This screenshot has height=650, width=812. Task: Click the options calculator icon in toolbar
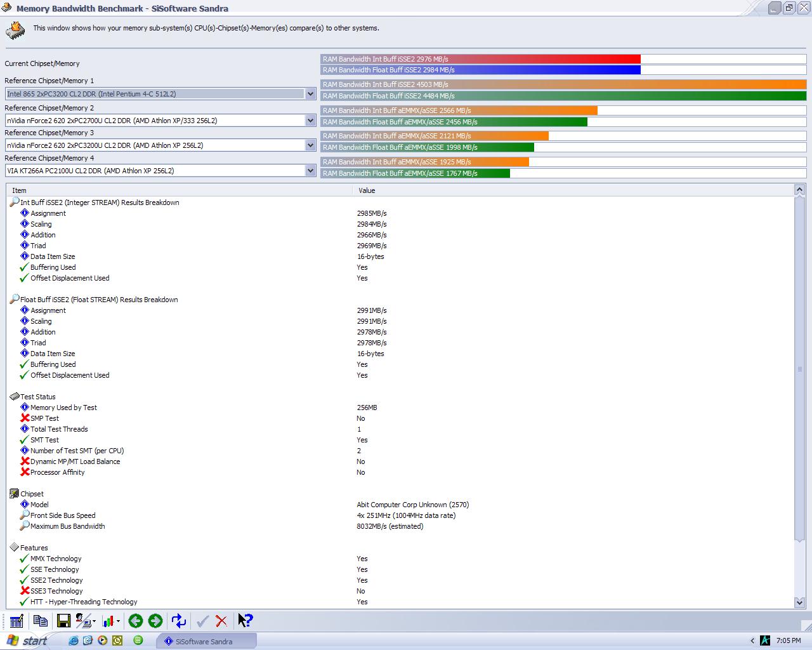[x=17, y=621]
